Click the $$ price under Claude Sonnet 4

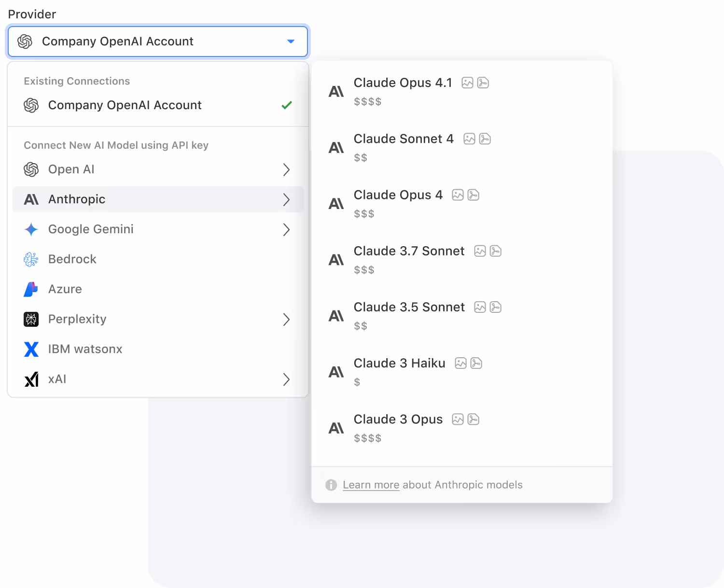coord(361,157)
